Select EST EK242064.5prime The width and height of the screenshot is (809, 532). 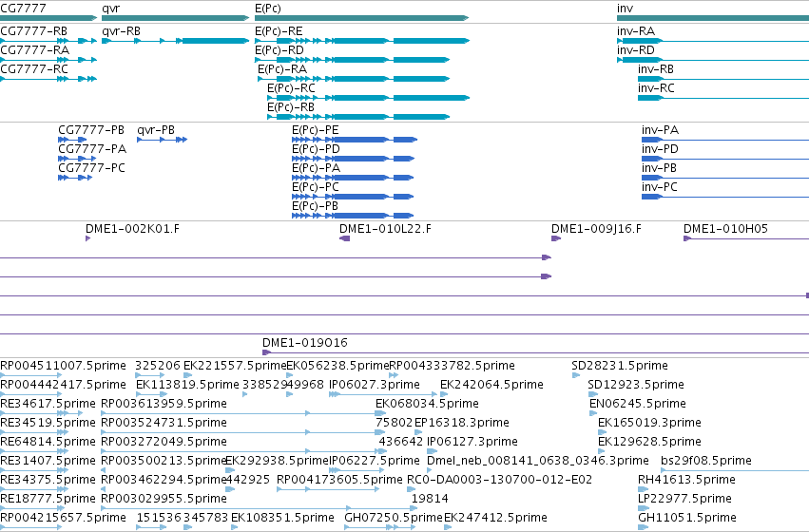click(491, 385)
